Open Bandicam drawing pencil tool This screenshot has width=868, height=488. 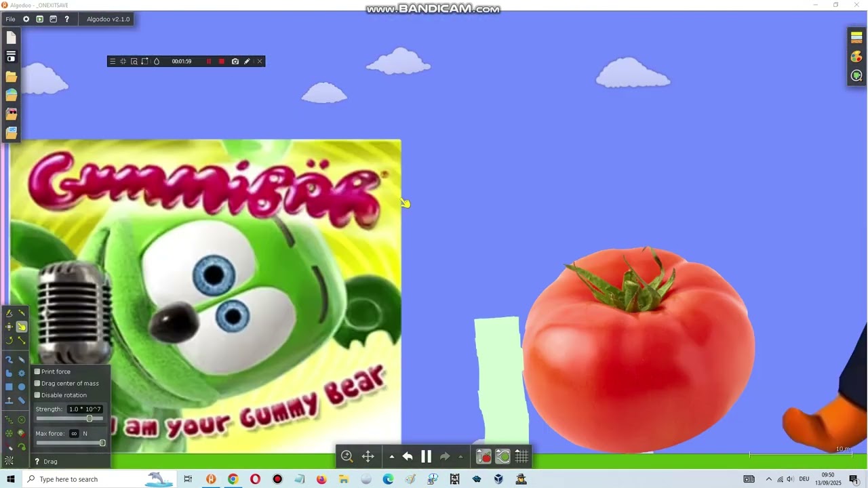point(247,61)
